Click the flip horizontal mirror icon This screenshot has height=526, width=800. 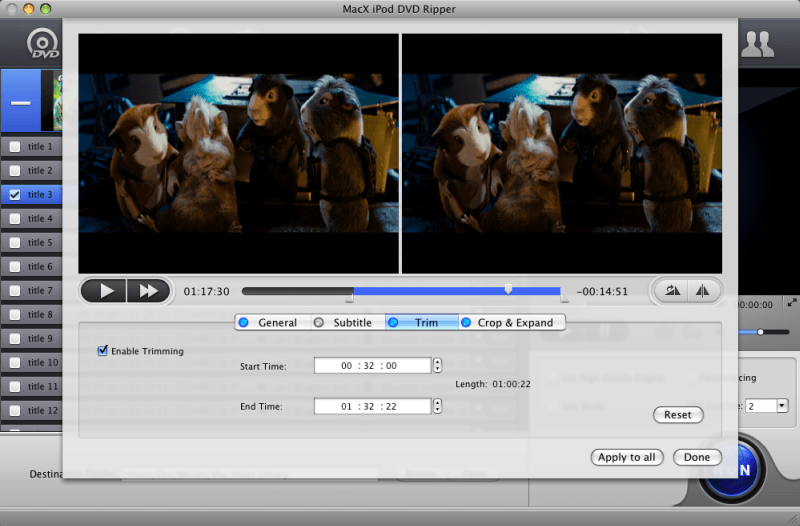coord(703,291)
